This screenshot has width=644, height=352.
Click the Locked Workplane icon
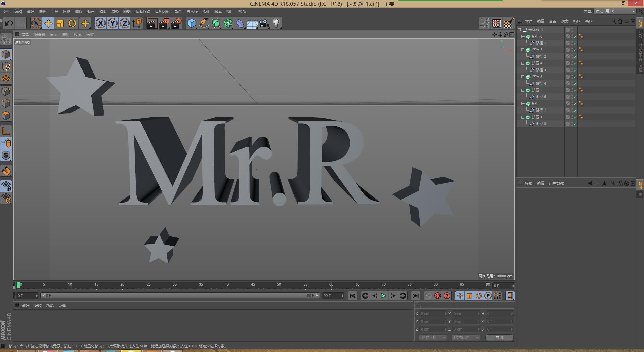pyautogui.click(x=6, y=186)
